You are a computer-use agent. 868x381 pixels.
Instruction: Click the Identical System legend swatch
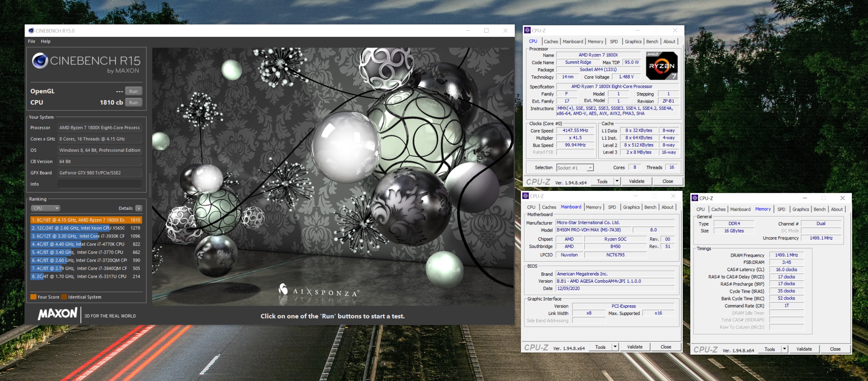[x=64, y=297]
